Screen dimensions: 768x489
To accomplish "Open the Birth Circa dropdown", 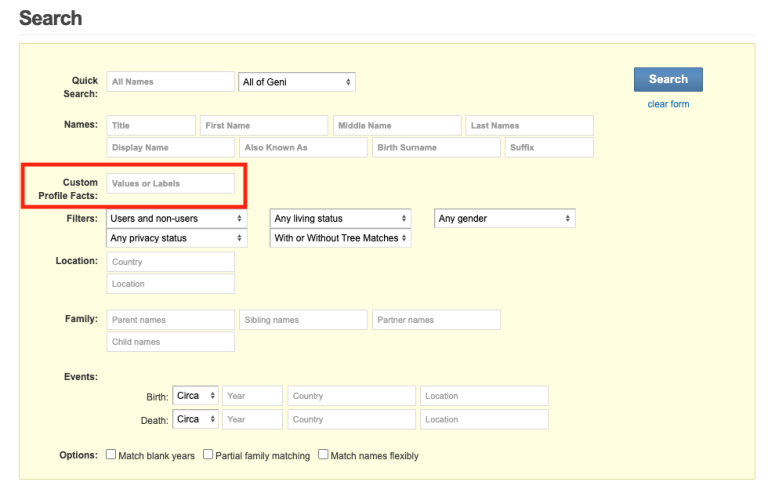I will (195, 396).
